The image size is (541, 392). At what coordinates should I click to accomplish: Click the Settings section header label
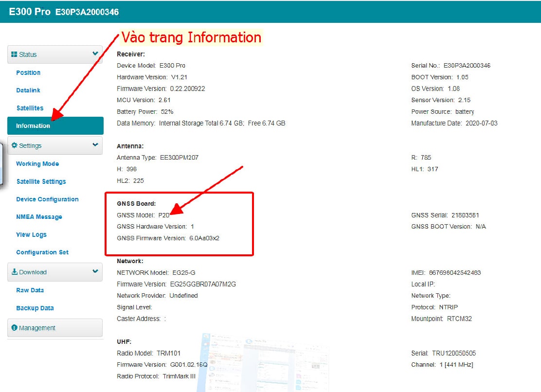tap(30, 145)
